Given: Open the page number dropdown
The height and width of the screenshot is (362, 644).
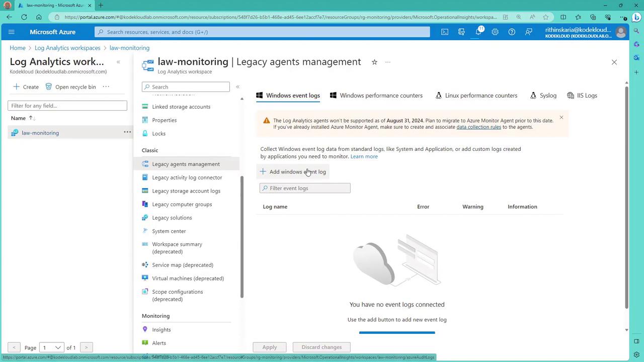Looking at the screenshot, I should point(52,347).
